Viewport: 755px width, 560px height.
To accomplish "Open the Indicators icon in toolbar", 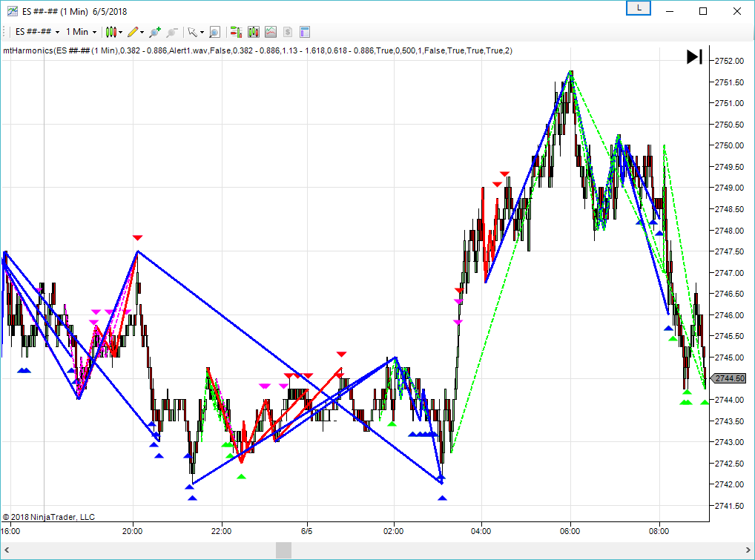I will coord(254,32).
